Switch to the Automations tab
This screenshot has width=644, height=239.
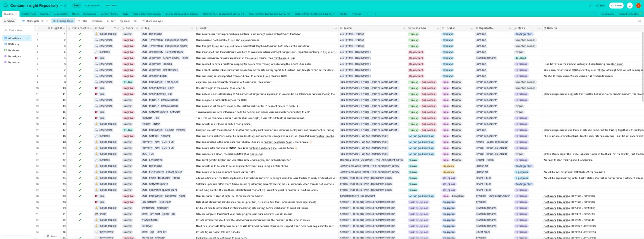[x=92, y=6]
